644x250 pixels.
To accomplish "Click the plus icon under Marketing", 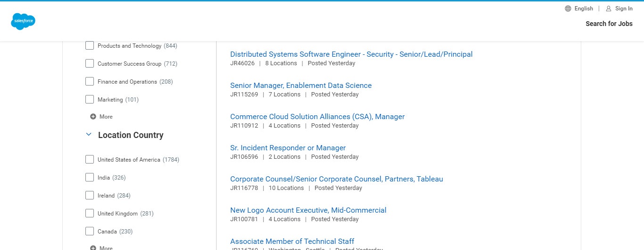I will pyautogui.click(x=93, y=117).
